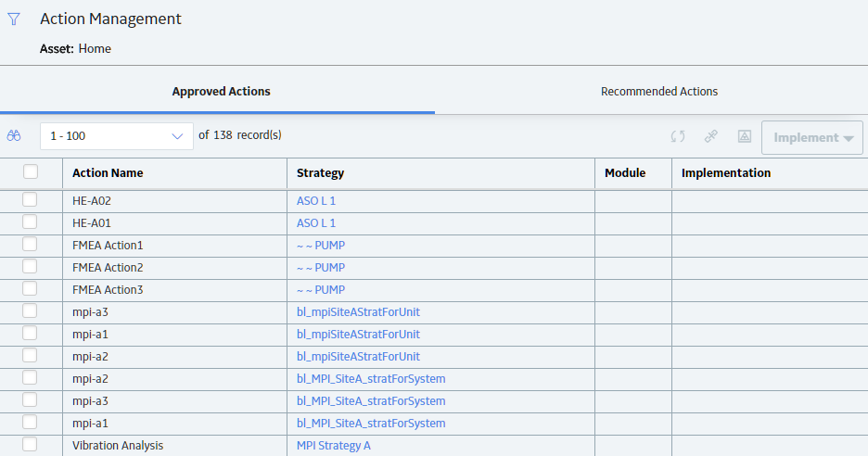Check the HE-A02 row checkbox
This screenshot has height=456, width=868.
click(30, 199)
